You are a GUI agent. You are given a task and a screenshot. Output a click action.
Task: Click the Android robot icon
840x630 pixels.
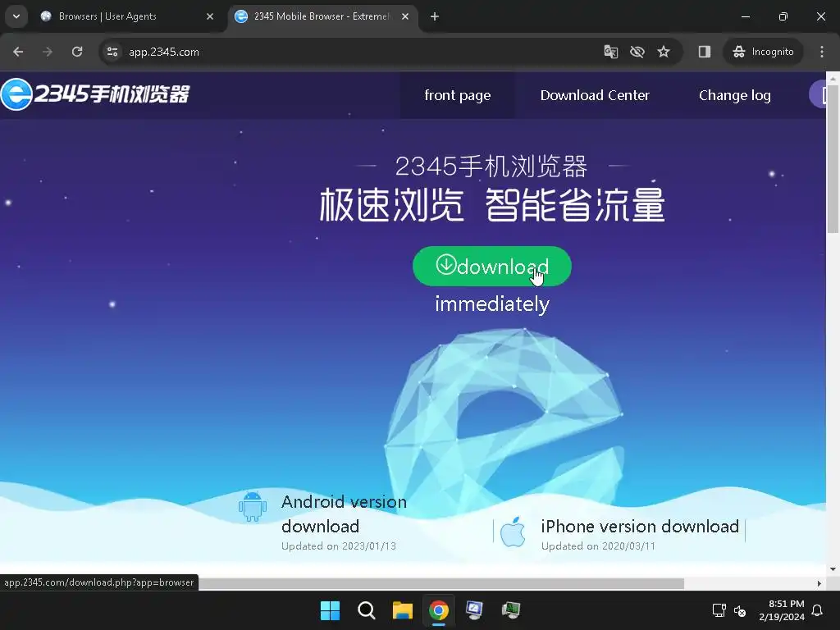click(253, 506)
